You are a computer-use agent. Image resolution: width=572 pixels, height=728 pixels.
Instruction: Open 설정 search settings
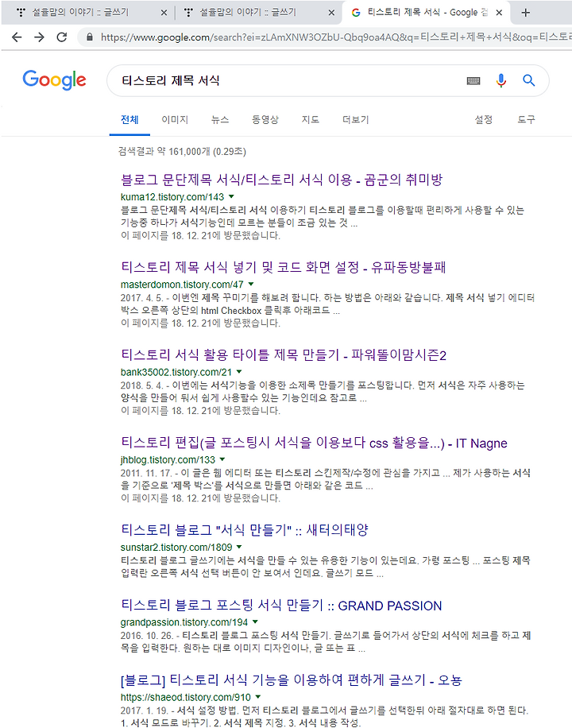(x=483, y=120)
